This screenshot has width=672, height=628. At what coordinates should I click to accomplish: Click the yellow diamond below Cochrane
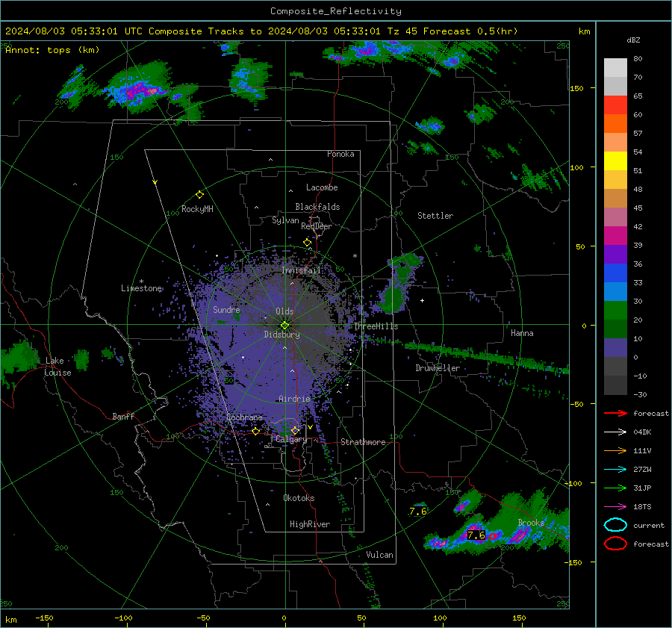click(256, 431)
